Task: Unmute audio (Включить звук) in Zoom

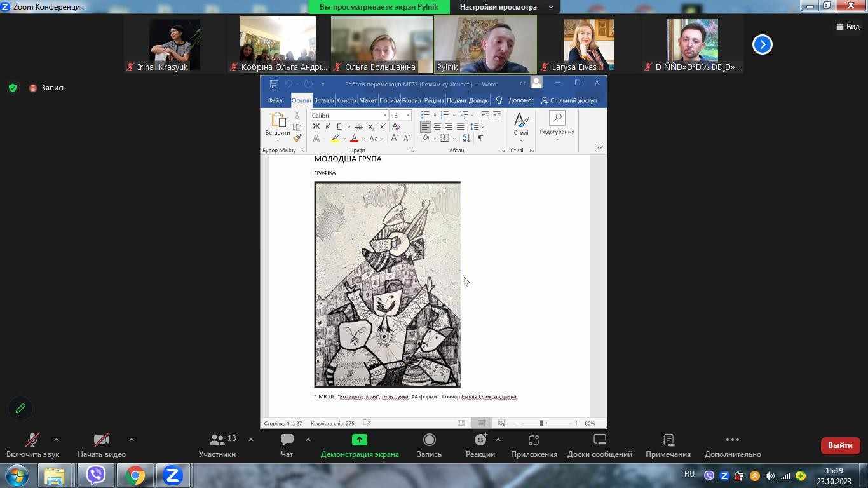Action: point(32,445)
